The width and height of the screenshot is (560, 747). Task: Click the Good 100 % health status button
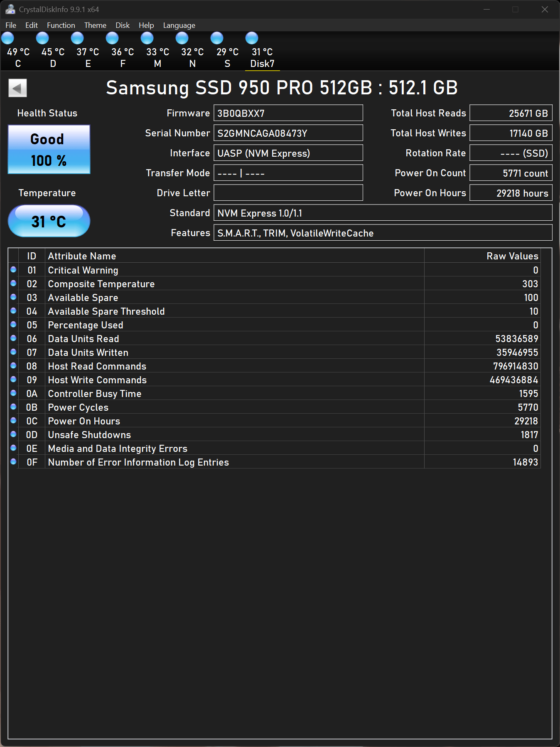(49, 150)
